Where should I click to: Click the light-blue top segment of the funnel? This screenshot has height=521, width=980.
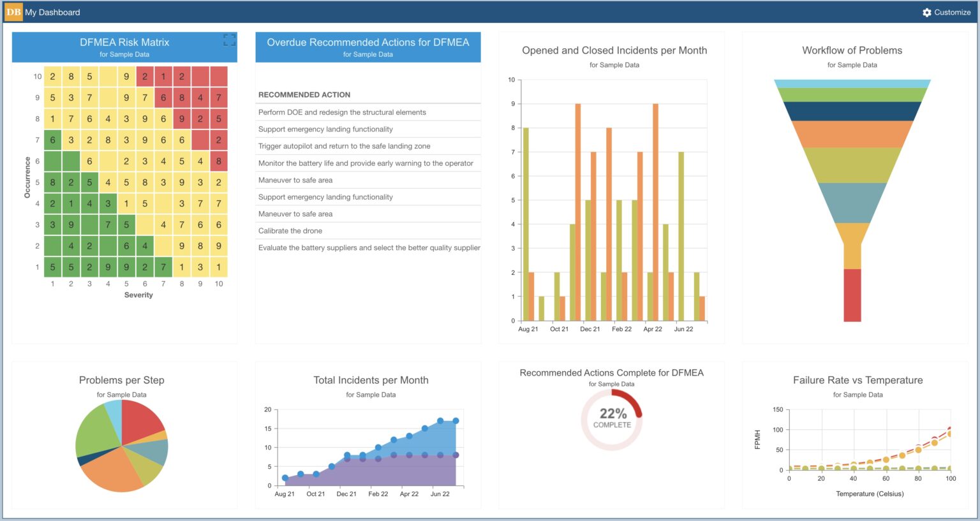852,83
